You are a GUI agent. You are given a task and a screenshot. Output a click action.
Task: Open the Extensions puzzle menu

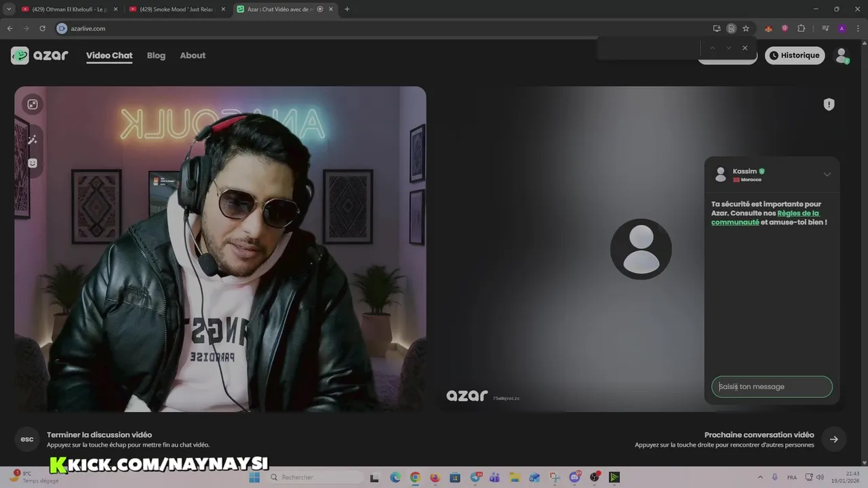802,28
